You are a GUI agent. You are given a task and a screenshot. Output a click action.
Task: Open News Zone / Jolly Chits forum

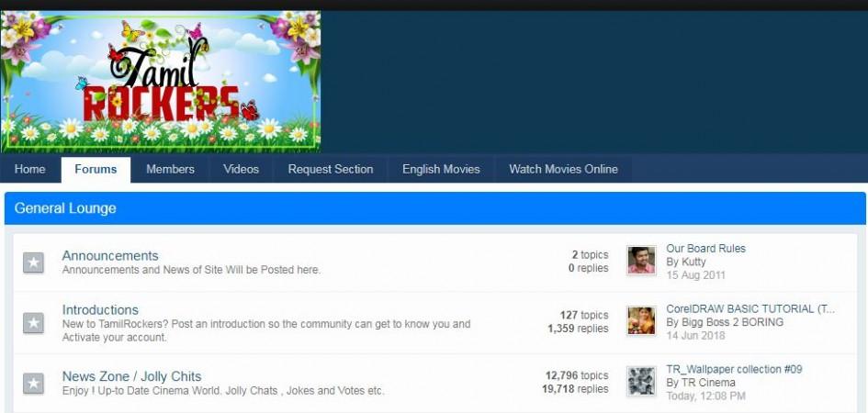131,376
